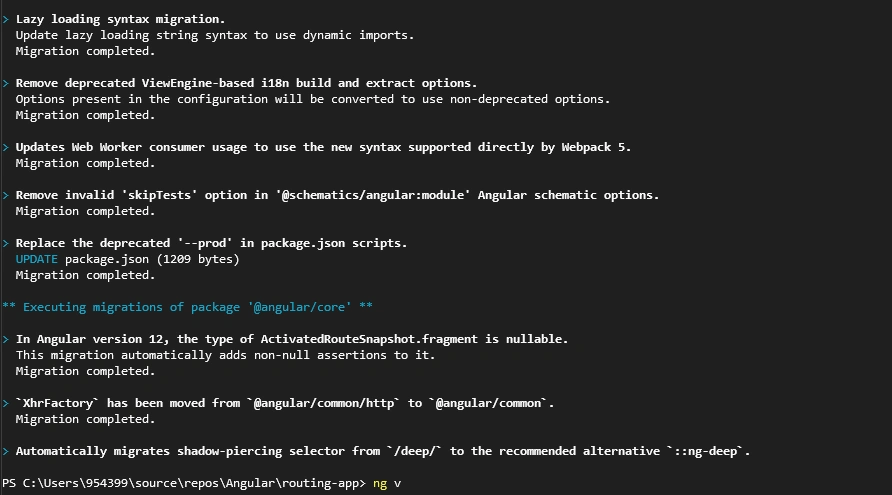Click the arrow before Automatically migrates shadow-piercing selector

click(x=6, y=451)
